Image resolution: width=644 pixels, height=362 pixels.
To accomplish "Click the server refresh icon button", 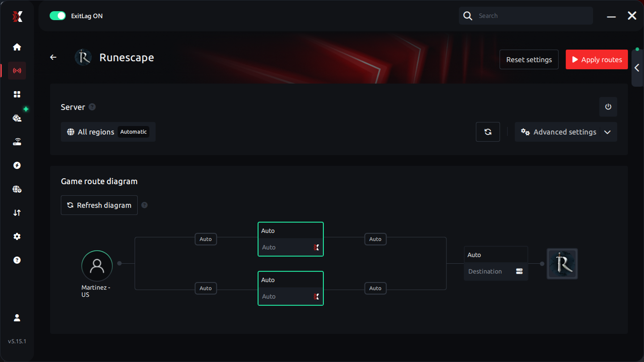I will (x=487, y=132).
